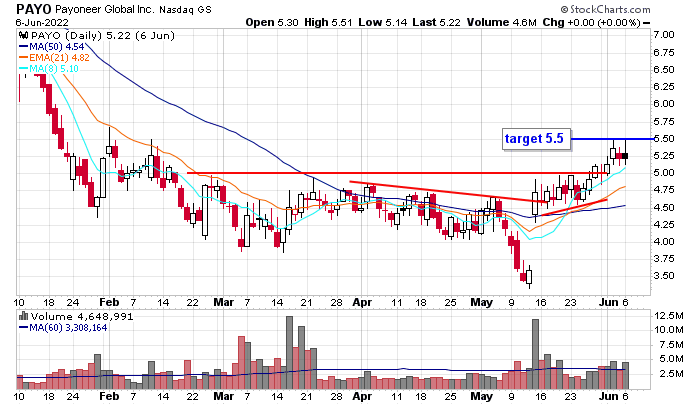Click the 7.00 price axis label
The width and height of the screenshot is (700, 405).
click(663, 35)
